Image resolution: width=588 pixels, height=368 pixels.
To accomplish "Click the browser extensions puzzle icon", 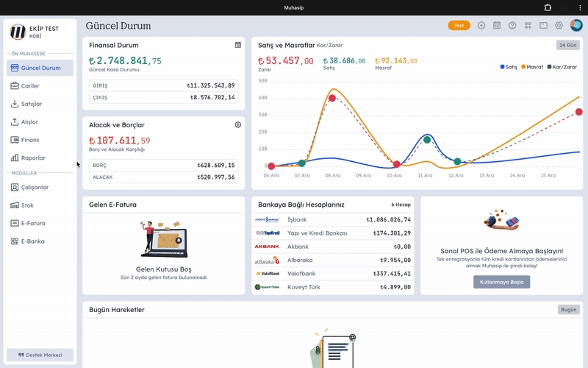I will 548,7.
